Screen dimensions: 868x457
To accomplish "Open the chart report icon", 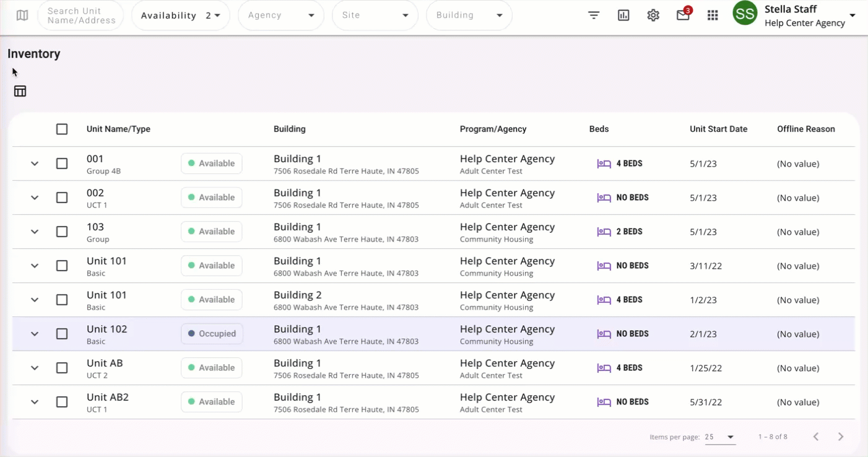I will click(623, 15).
